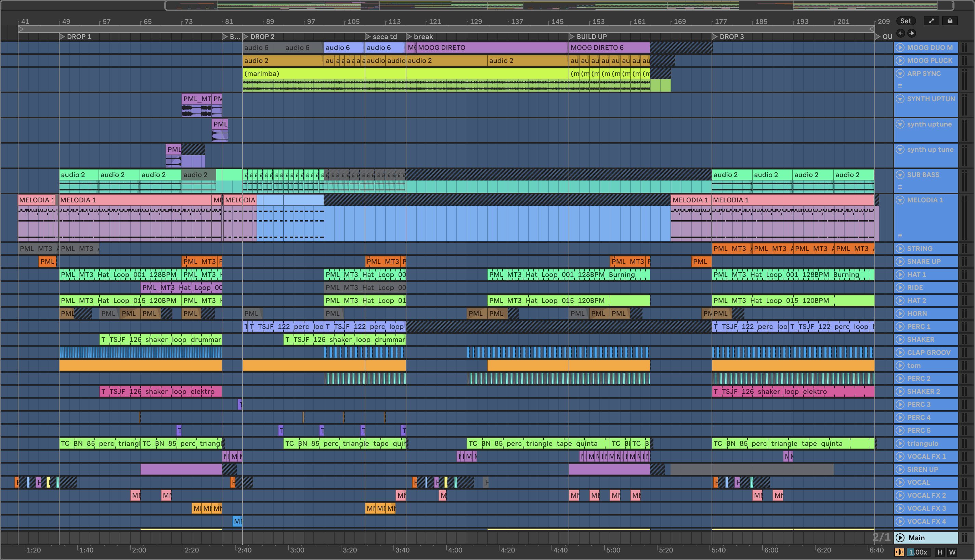Fold the SYNTH UPTUN track
Image resolution: width=975 pixels, height=560 pixels.
[900, 98]
